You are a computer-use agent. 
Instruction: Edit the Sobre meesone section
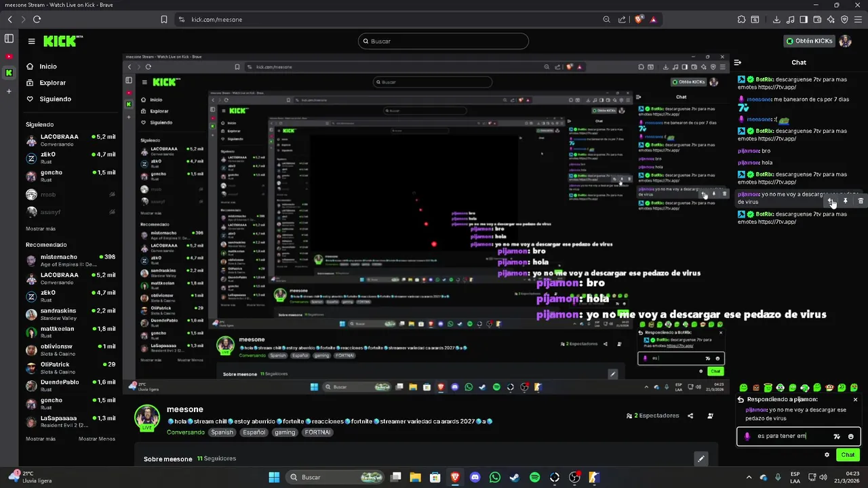[x=701, y=459]
